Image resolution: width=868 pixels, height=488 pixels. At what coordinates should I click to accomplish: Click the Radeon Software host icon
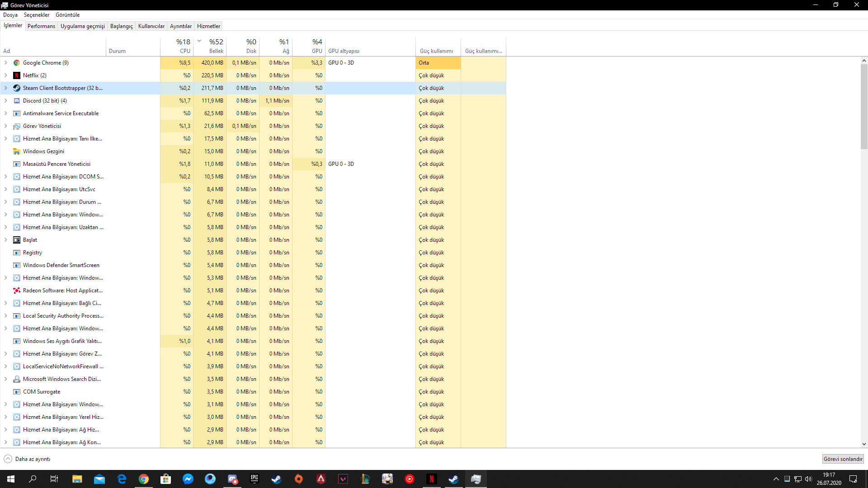[17, 291]
